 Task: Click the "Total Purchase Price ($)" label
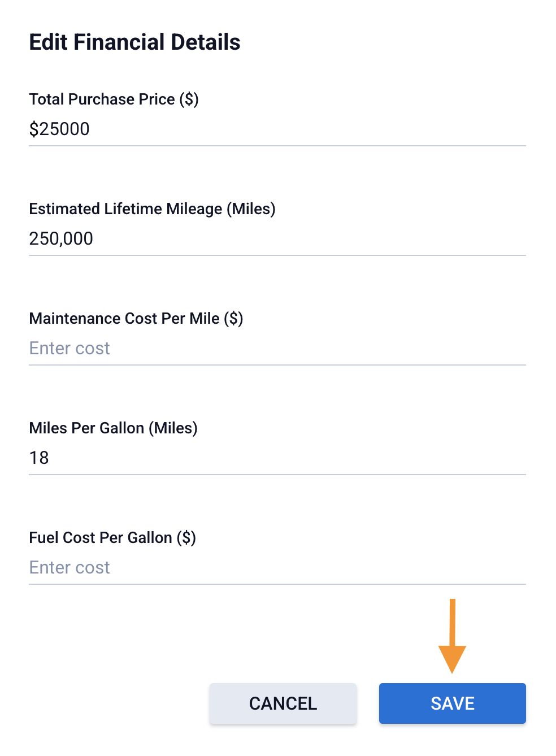pos(114,99)
